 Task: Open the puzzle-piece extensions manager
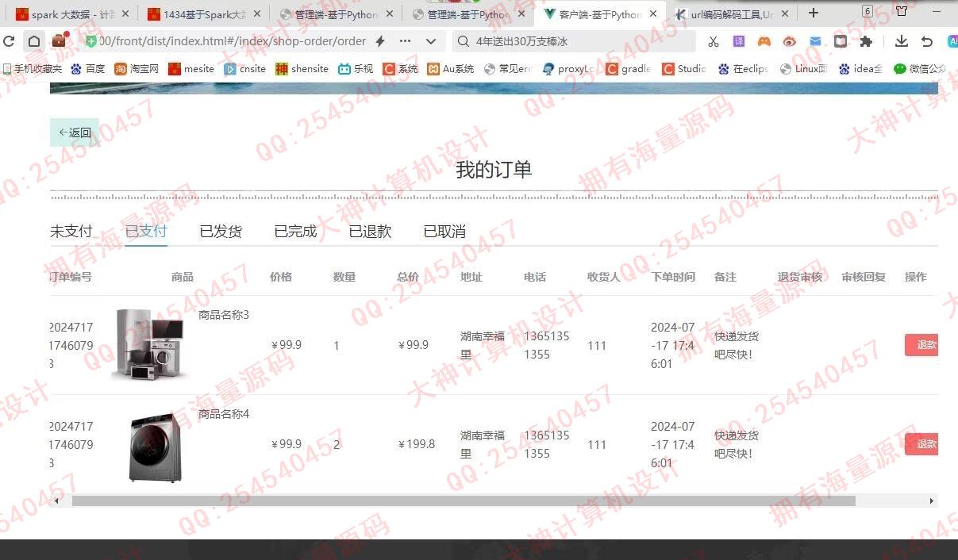(866, 41)
